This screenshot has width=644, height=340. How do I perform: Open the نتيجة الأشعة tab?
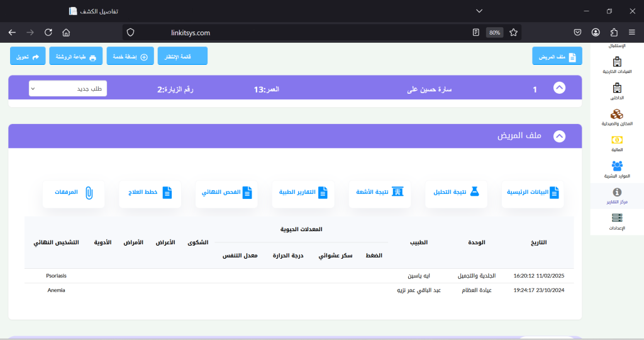[x=379, y=193]
